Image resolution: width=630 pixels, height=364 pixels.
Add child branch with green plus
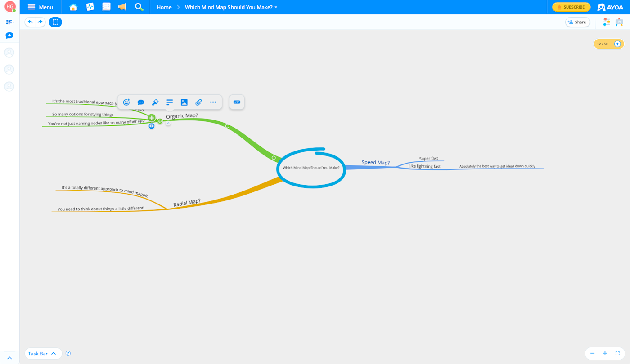(152, 118)
